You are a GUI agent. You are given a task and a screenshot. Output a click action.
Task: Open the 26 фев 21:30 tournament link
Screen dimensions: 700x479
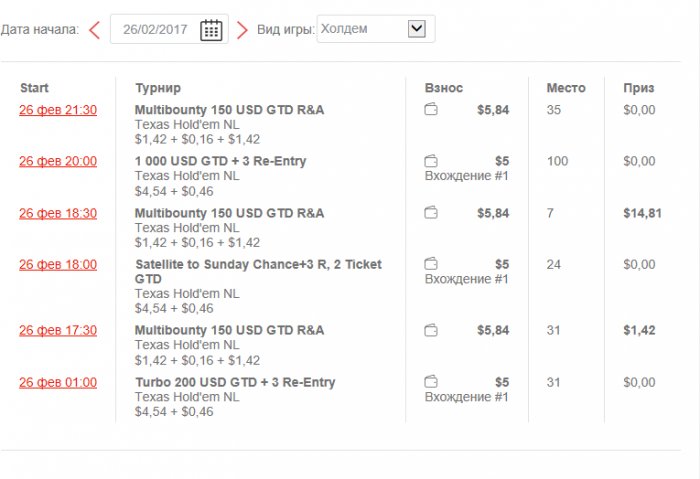pyautogui.click(x=58, y=110)
